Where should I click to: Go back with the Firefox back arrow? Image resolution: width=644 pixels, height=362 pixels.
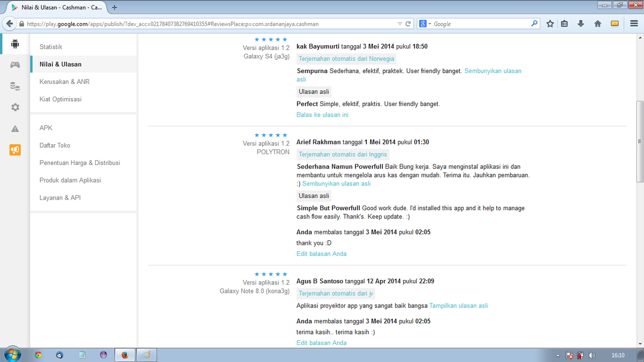tap(10, 24)
